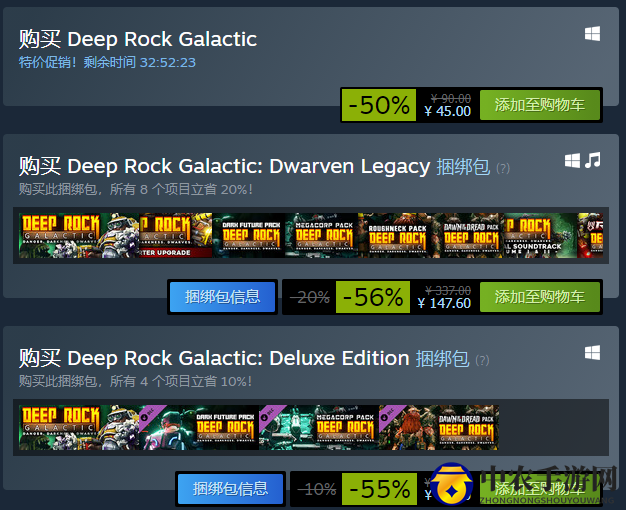Select the MegaCorp Pack thumbnail in Dwarven Legacy
This screenshot has height=510, width=626.
tap(322, 235)
